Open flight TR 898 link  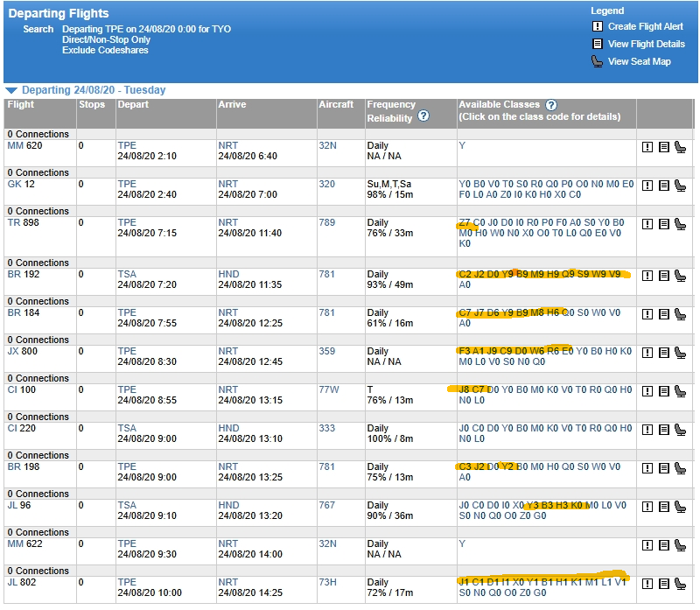pos(24,222)
